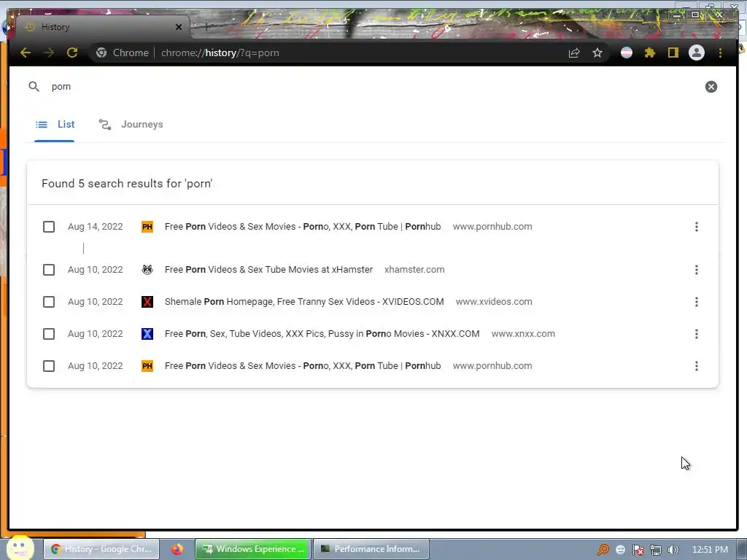Click the 'www.xnxx.com' domain text
The width and height of the screenshot is (747, 560).
pyautogui.click(x=523, y=334)
